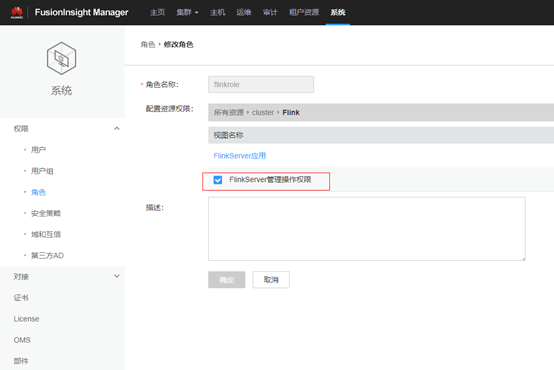Open 域和互信 in the sidebar
Screen dimensions: 554x370
(x=46, y=234)
